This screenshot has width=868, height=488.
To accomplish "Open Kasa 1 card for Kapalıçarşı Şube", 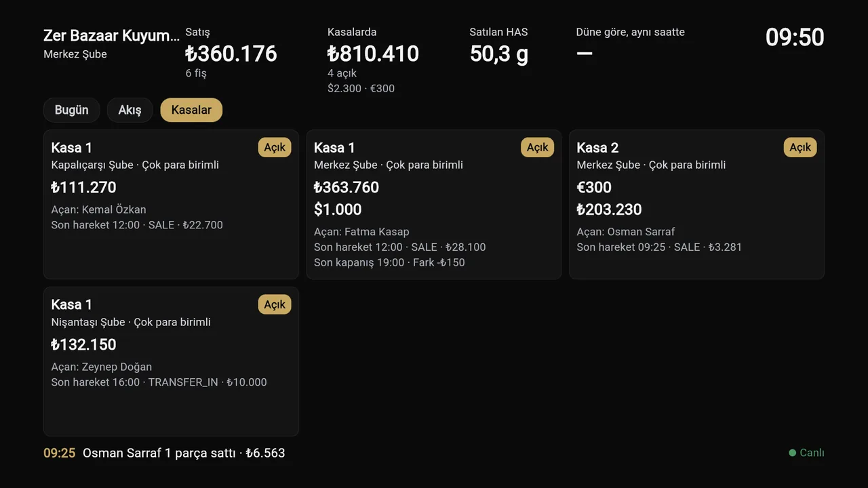I will click(171, 205).
